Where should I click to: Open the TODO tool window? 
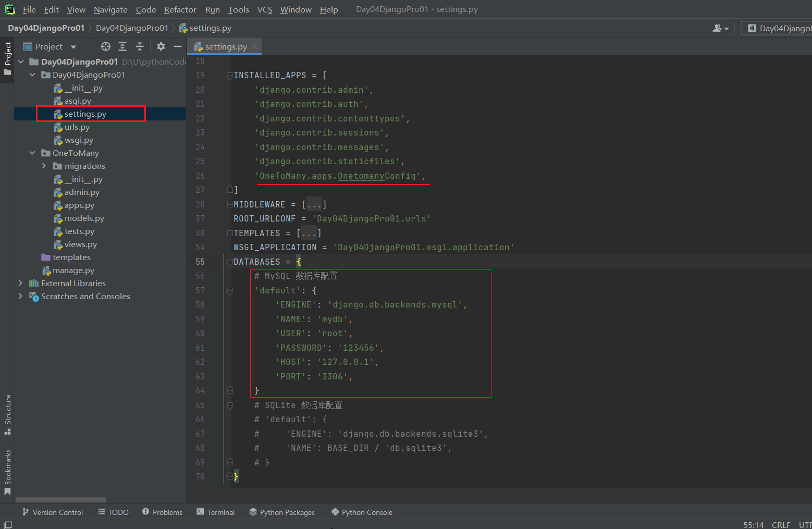[113, 512]
